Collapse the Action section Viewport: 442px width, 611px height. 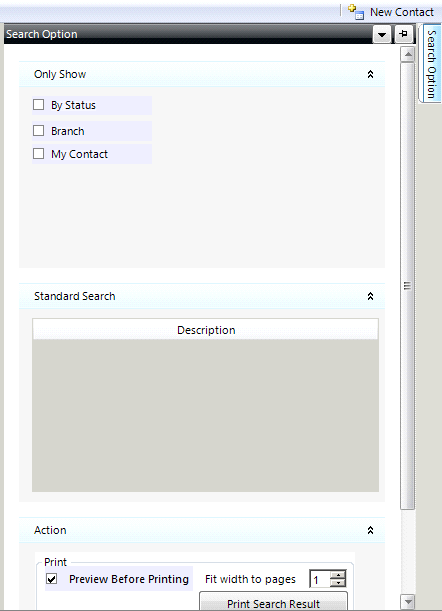pos(370,530)
